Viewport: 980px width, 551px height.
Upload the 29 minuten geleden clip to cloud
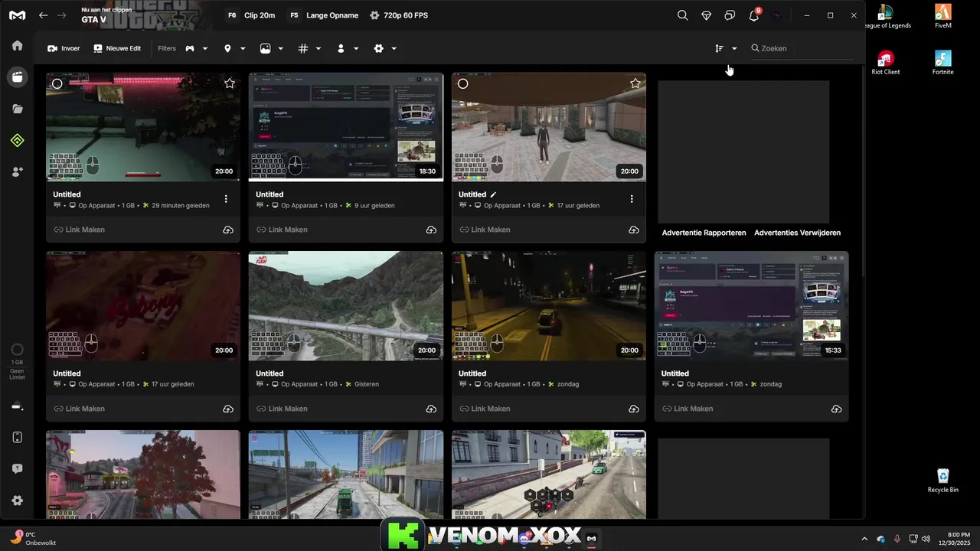click(228, 230)
